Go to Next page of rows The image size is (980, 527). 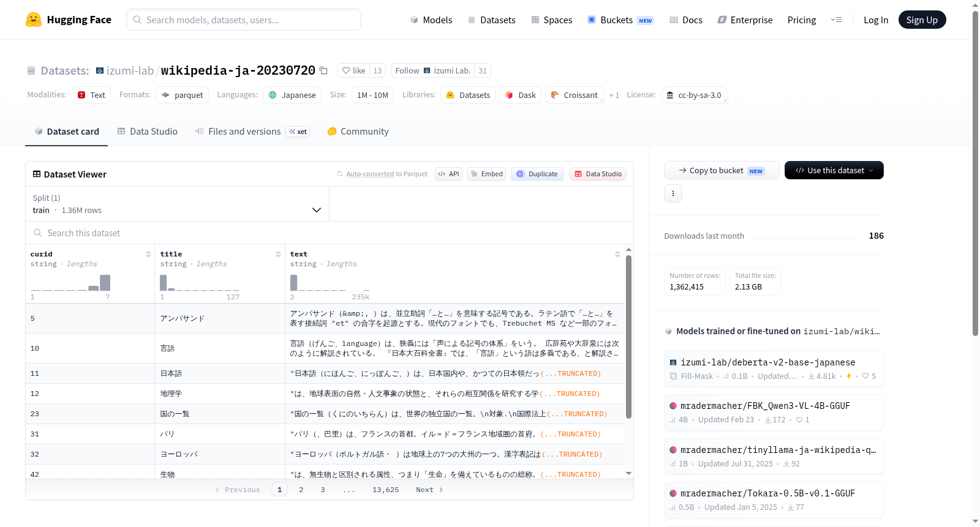(x=429, y=490)
